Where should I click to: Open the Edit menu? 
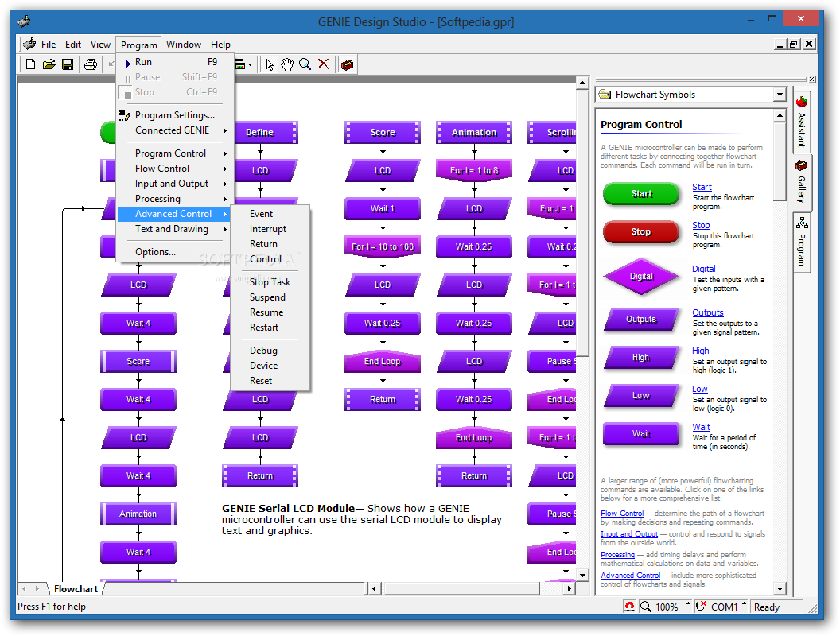coord(73,45)
